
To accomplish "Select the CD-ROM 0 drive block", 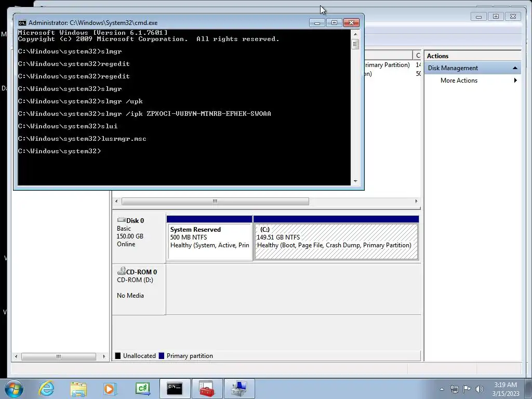I will (139, 289).
